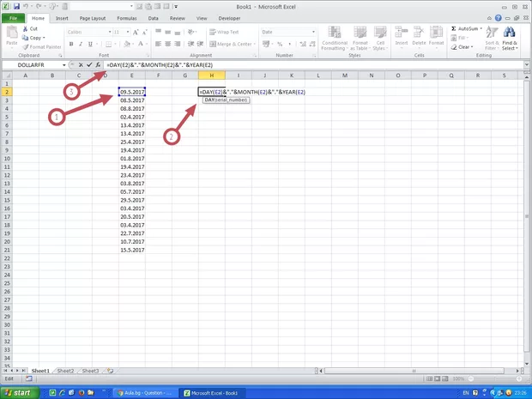Viewport: 532px width, 399px height.
Task: Click the Decrease Decimal icon
Action: click(x=312, y=44)
